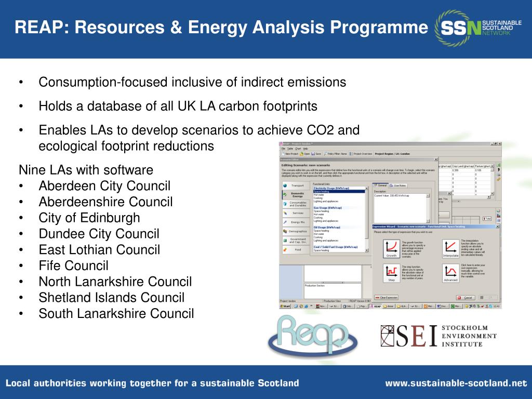This screenshot has width=532, height=399.
Task: Click the Stockholm Environment Institute logo
Action: (x=438, y=336)
